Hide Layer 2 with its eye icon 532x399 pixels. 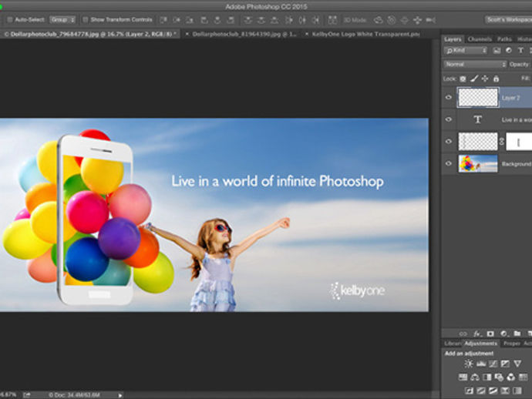coord(449,97)
